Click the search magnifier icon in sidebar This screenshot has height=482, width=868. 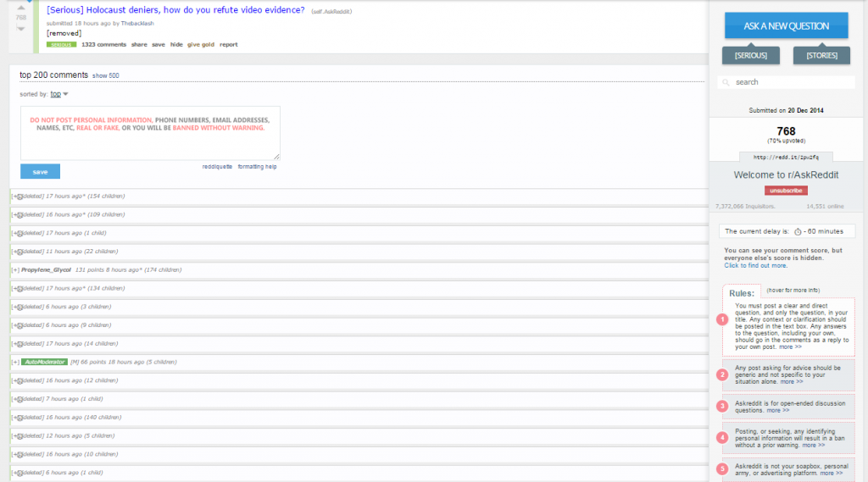click(726, 82)
